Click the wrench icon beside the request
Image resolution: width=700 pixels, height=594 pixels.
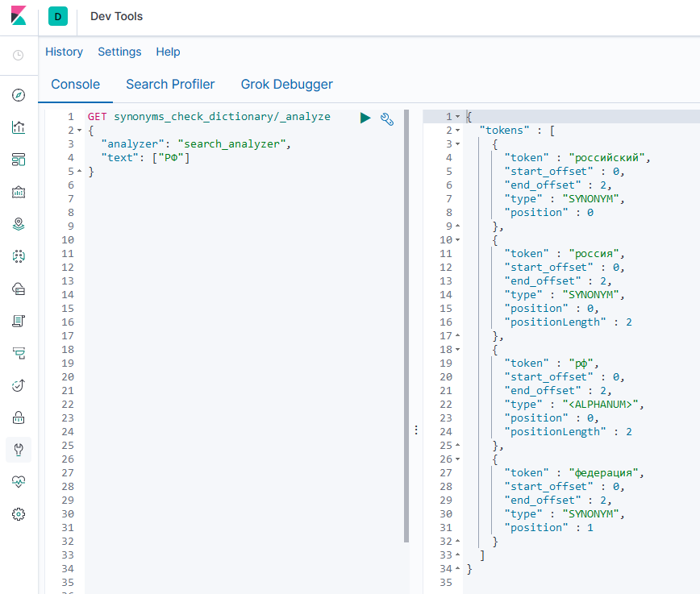(x=387, y=118)
